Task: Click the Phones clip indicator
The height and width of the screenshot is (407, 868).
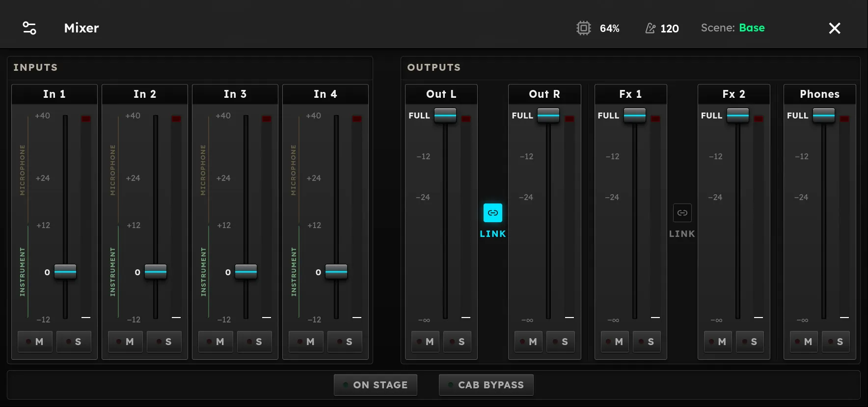Action: point(844,119)
